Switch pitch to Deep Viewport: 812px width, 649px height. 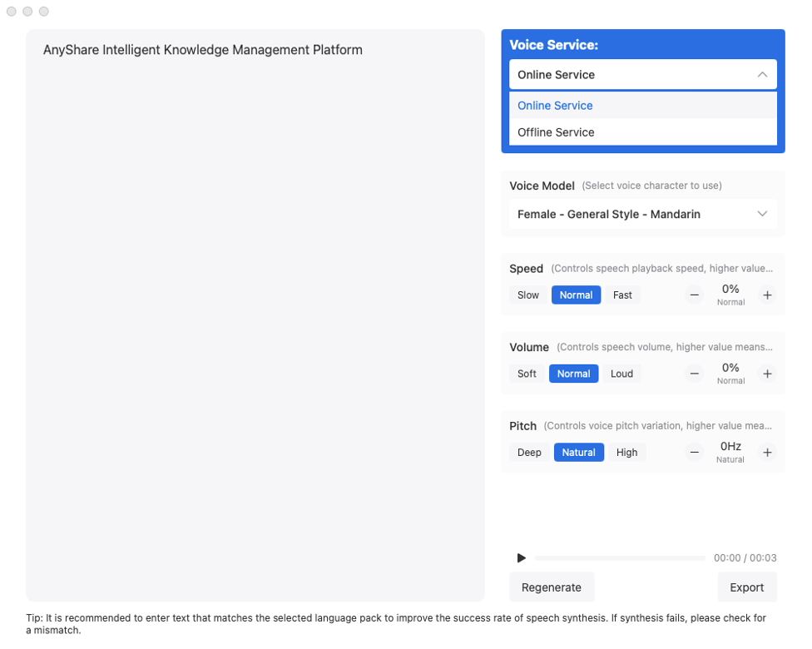coord(529,453)
